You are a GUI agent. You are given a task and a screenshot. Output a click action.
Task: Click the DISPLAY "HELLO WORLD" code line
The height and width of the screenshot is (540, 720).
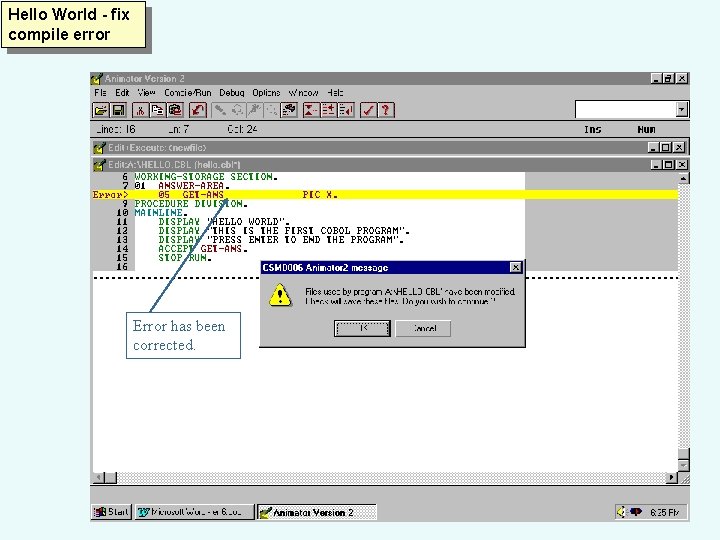pos(224,222)
